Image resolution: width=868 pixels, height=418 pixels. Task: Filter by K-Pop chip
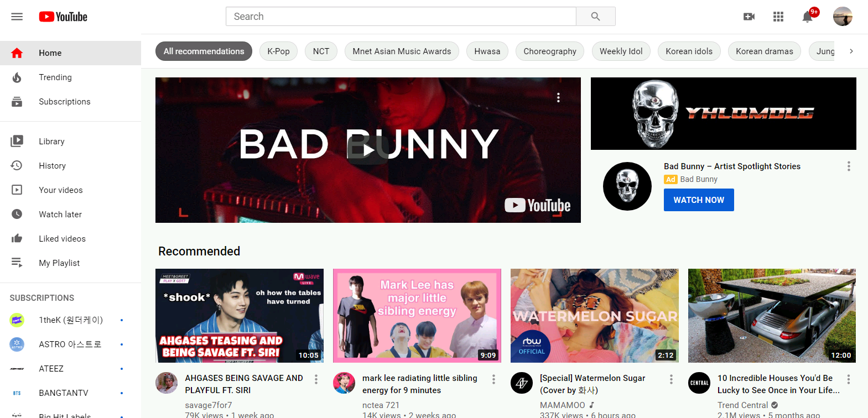[278, 51]
